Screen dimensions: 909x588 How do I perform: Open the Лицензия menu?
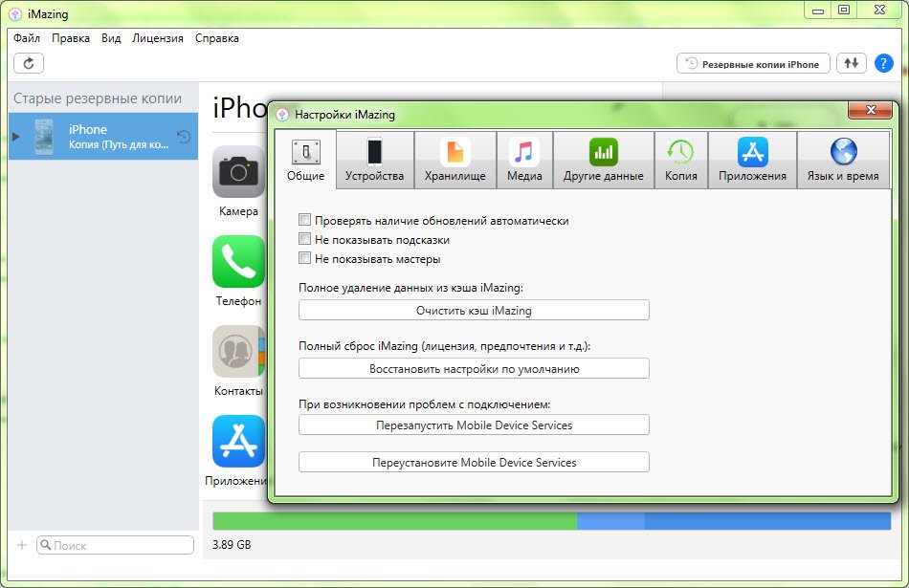click(158, 38)
